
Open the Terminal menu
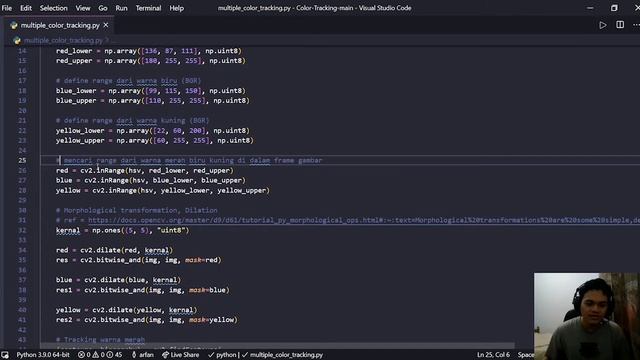[148, 8]
